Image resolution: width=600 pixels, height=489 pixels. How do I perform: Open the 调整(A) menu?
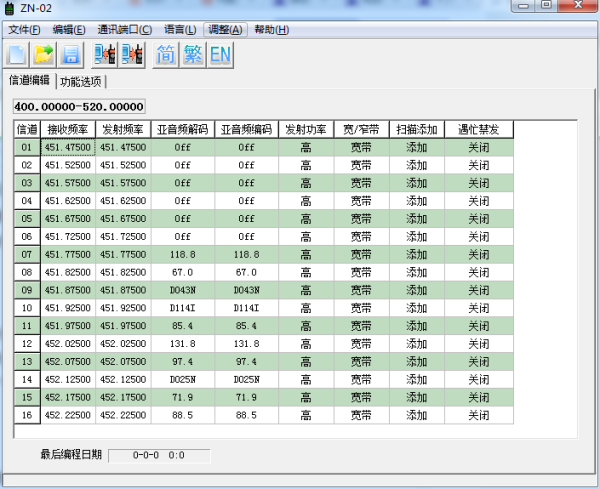tap(225, 29)
